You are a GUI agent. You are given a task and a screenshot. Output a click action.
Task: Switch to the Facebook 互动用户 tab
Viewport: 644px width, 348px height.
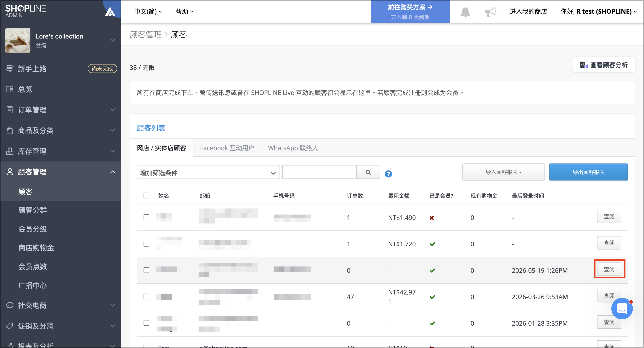227,148
